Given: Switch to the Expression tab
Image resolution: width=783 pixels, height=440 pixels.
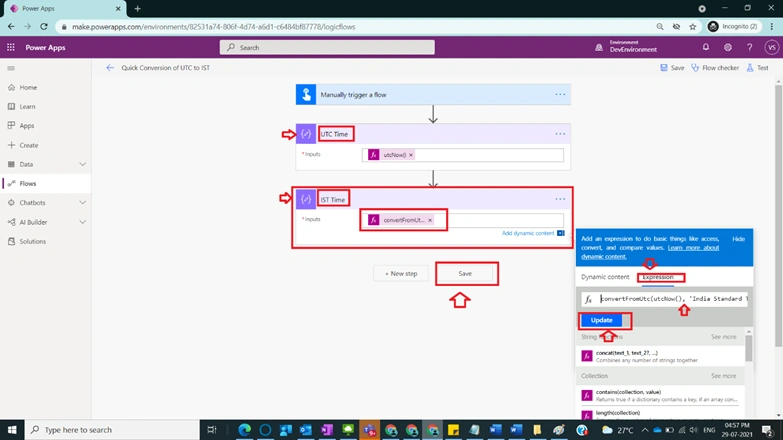Looking at the screenshot, I should click(658, 277).
